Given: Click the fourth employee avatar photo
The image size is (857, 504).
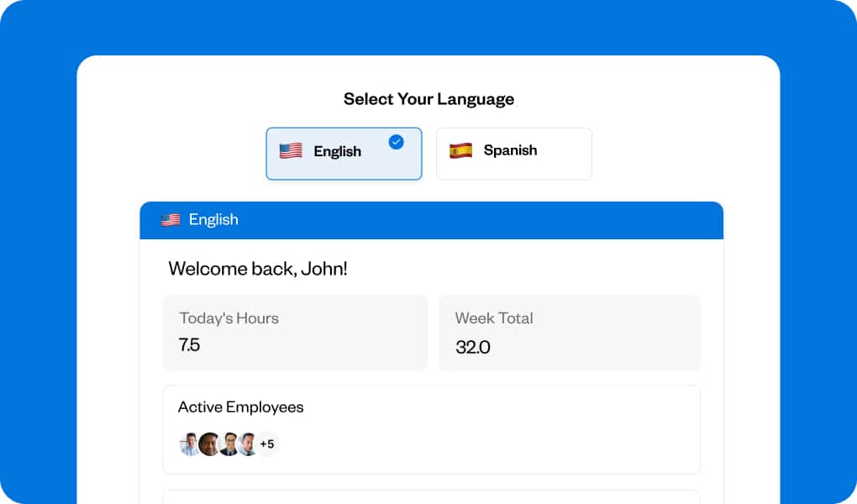Looking at the screenshot, I should pyautogui.click(x=247, y=444).
